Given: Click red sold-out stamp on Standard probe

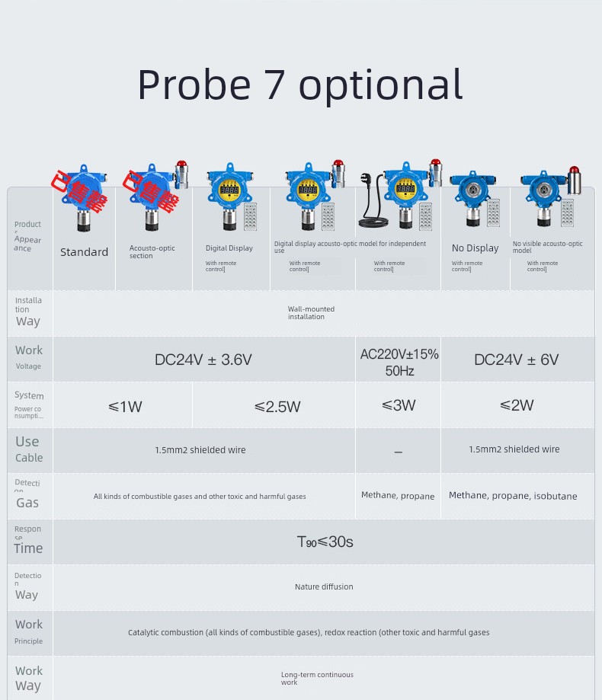Looking at the screenshot, I should tap(79, 191).
